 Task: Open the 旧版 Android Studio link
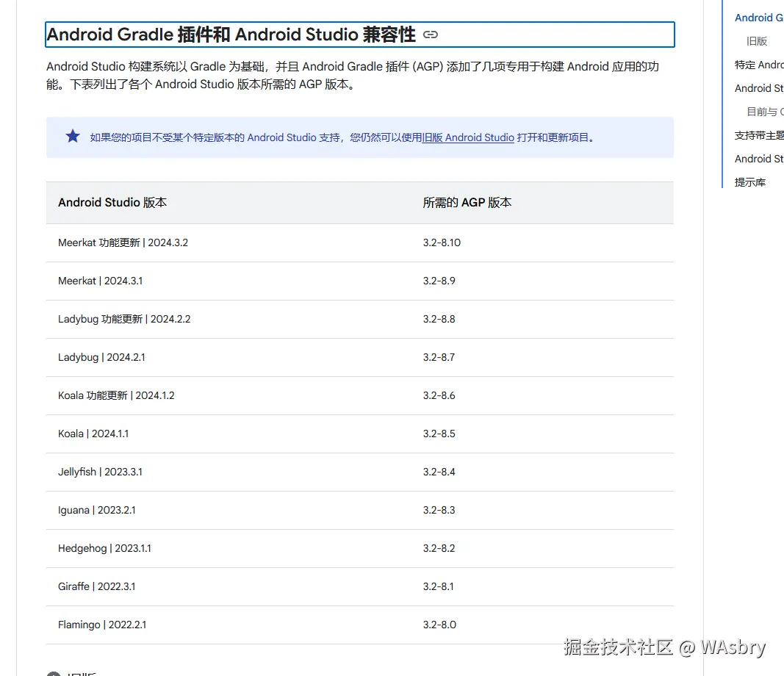click(x=468, y=137)
